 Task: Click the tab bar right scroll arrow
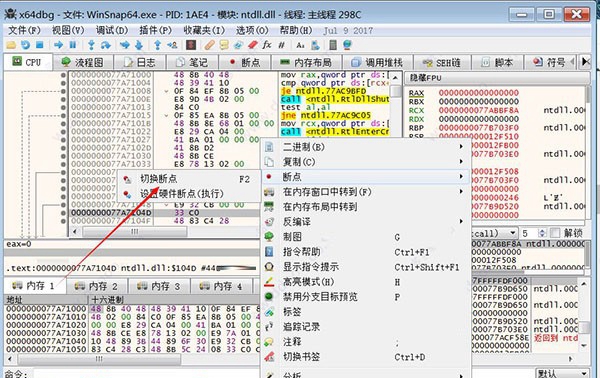coord(585,62)
